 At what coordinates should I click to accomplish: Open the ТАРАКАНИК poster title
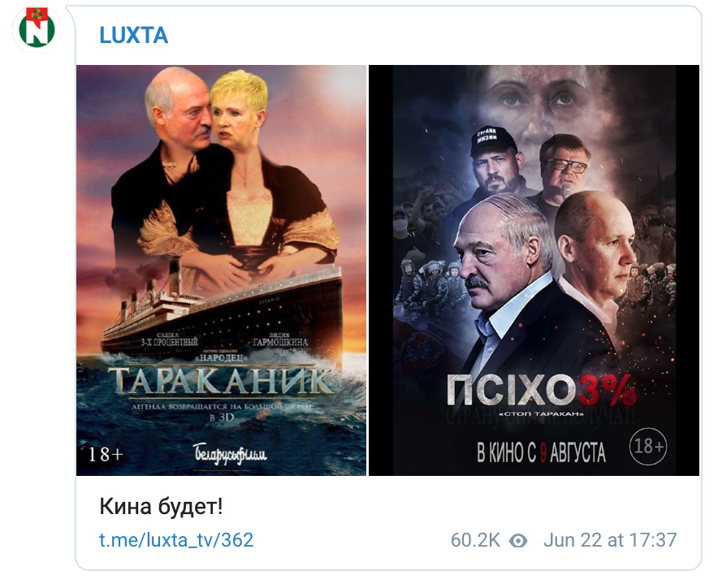221,381
